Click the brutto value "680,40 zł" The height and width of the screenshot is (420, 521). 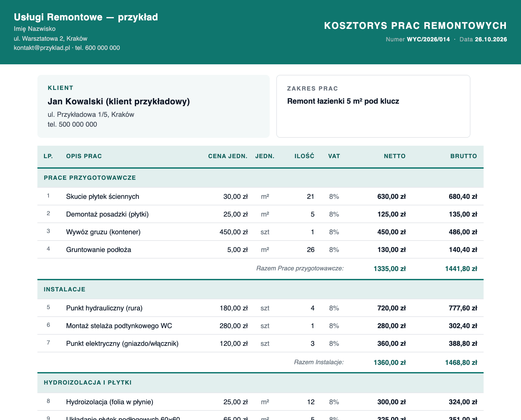click(463, 197)
